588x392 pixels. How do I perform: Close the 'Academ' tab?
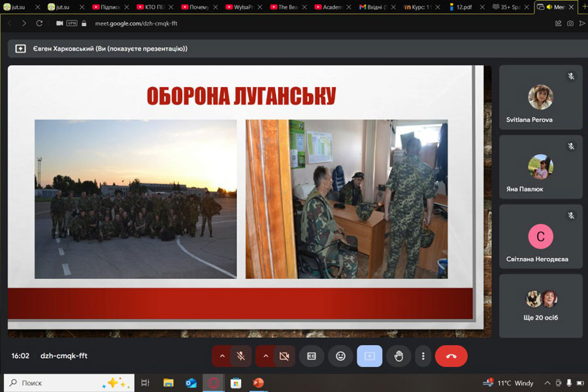pos(349,7)
